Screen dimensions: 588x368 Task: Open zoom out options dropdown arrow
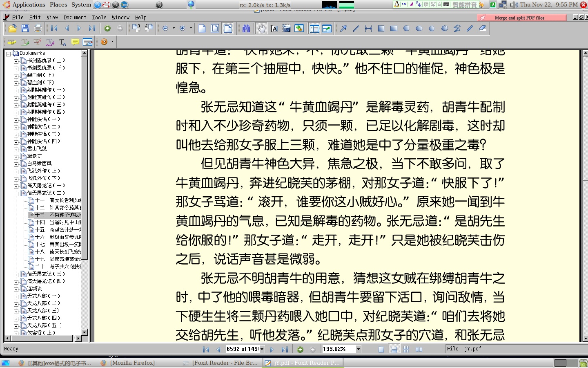click(174, 28)
